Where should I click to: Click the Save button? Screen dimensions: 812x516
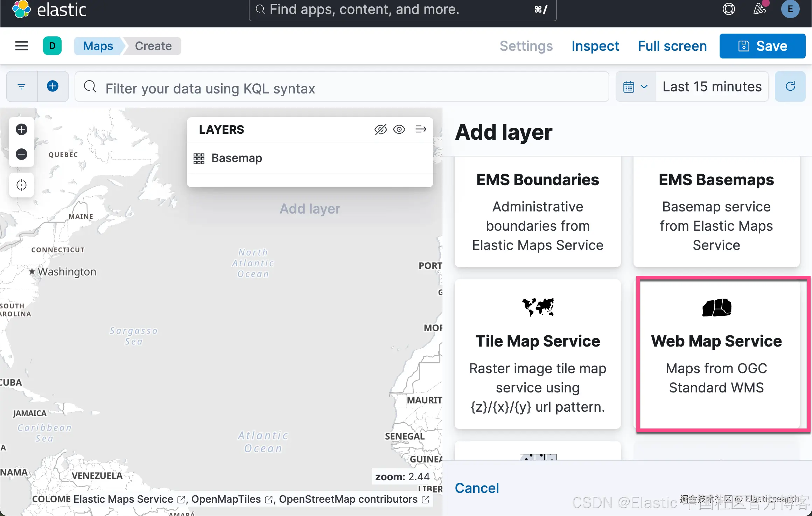point(762,46)
